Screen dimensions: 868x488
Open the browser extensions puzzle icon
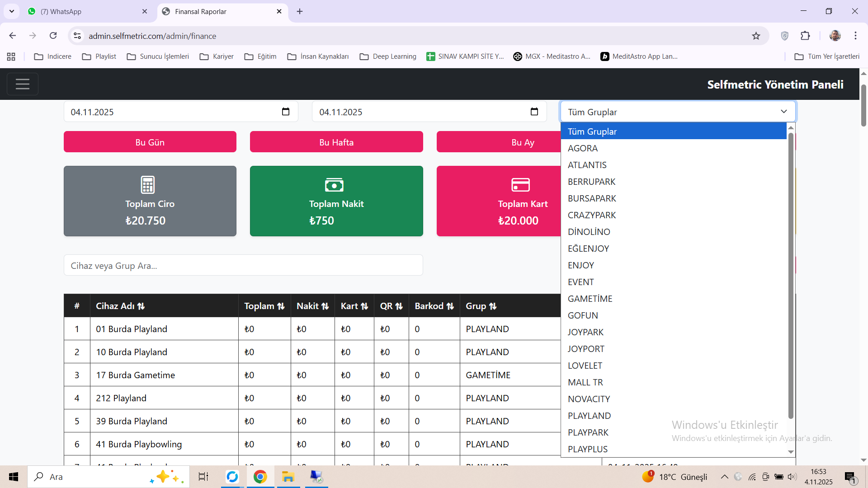[x=805, y=36]
